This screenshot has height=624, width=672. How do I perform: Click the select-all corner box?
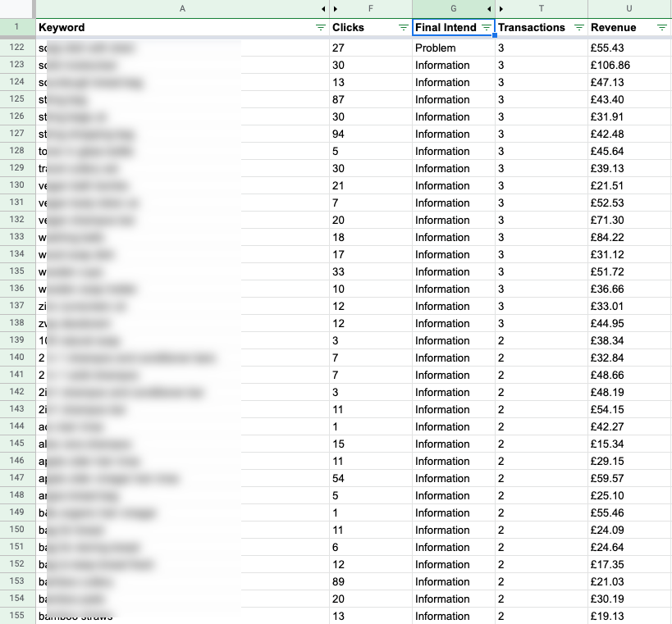(17, 9)
